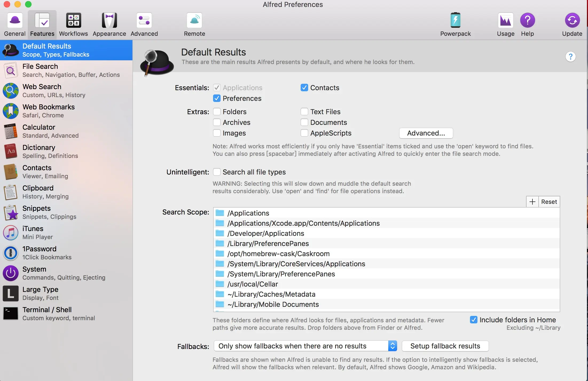The height and width of the screenshot is (381, 588).
Task: Click the Powerpack battery icon
Action: pos(455,21)
